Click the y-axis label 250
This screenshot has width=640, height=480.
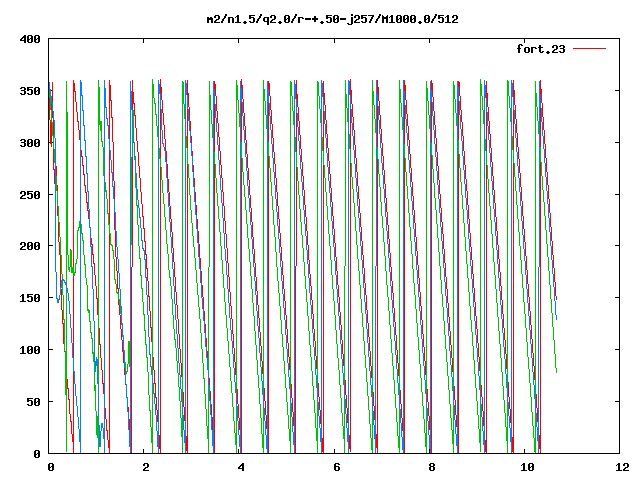click(x=30, y=195)
